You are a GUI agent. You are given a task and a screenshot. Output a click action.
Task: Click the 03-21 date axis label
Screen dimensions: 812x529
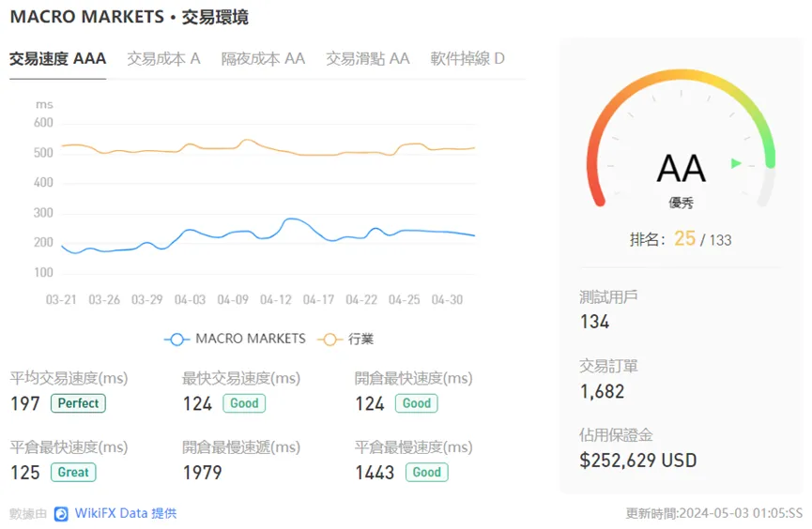(x=61, y=300)
